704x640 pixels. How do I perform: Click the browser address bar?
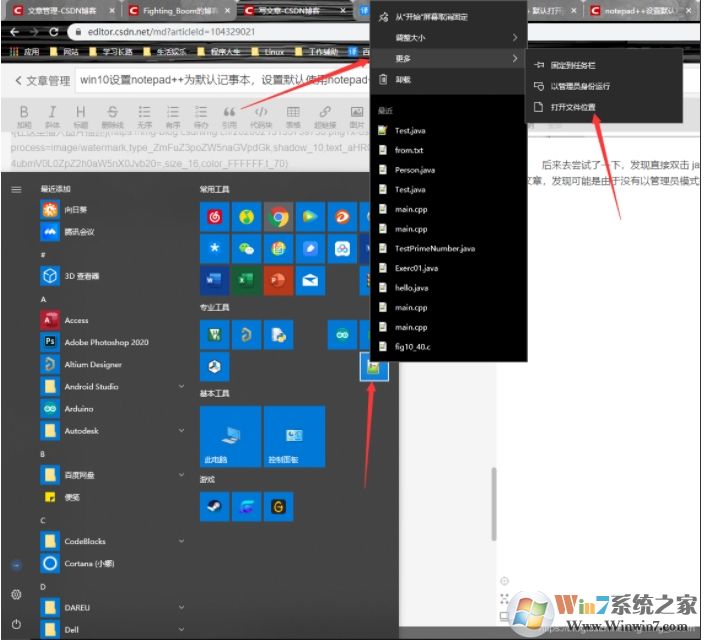(220, 32)
